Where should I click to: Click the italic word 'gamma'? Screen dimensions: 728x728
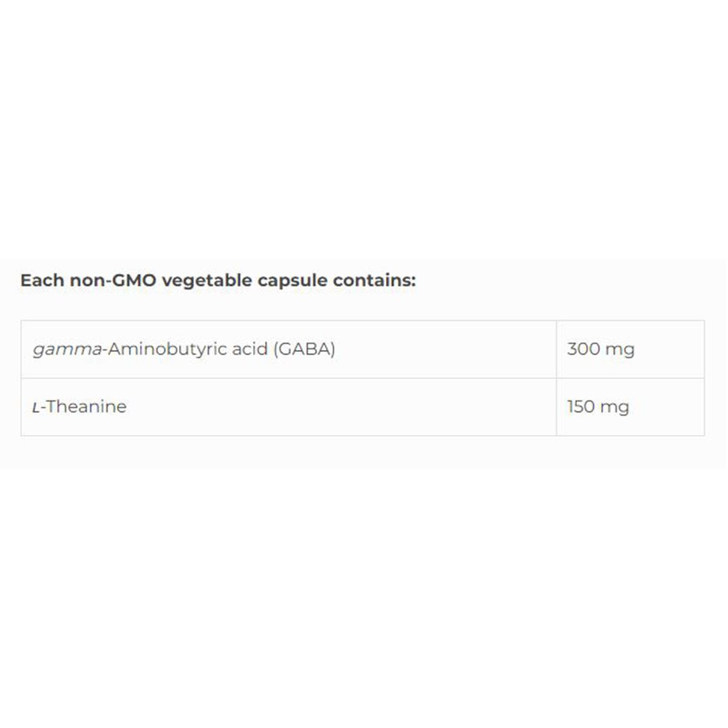coord(67,349)
